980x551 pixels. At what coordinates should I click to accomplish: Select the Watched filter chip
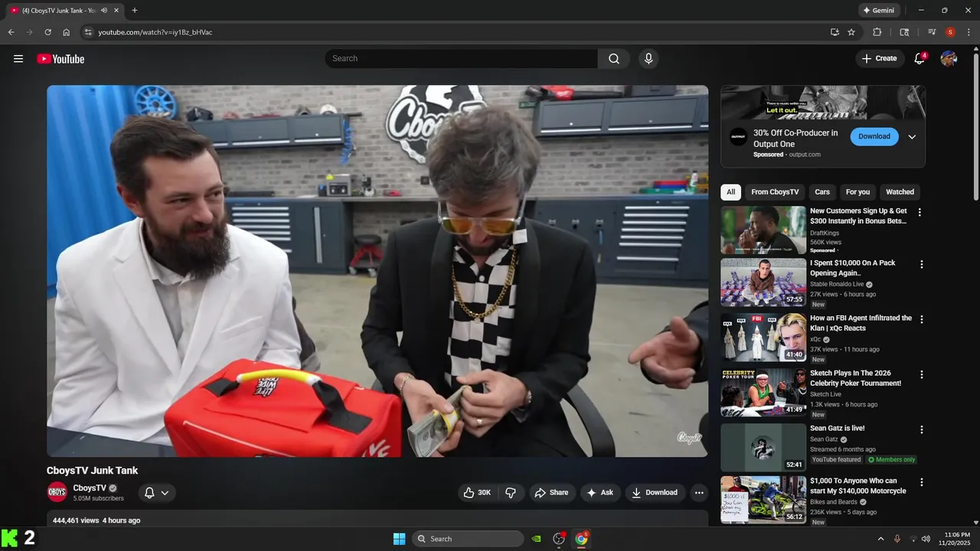tap(900, 192)
